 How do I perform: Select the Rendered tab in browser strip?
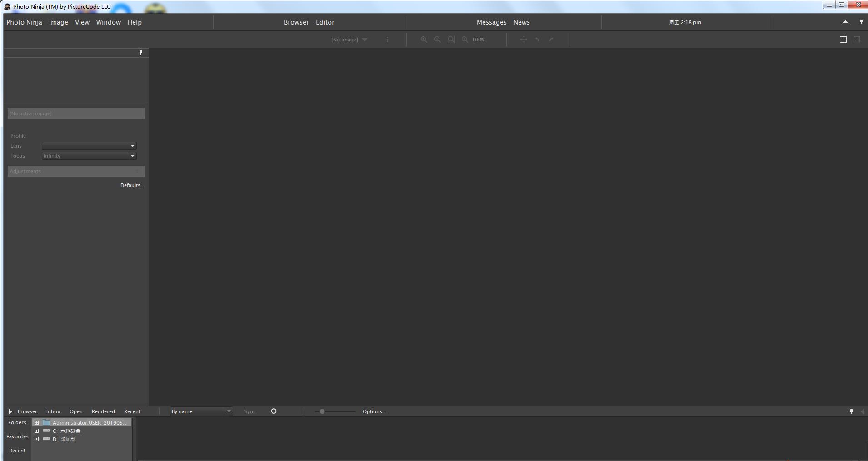tap(103, 411)
